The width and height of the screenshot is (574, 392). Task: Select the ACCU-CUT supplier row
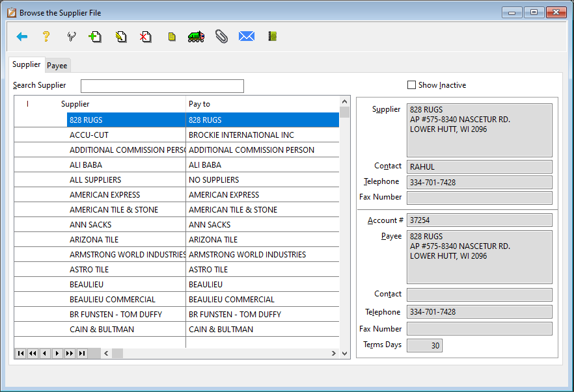click(x=176, y=135)
